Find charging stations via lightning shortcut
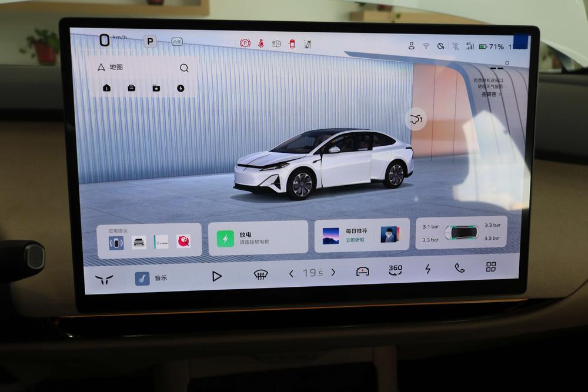588x392 pixels. (181, 88)
